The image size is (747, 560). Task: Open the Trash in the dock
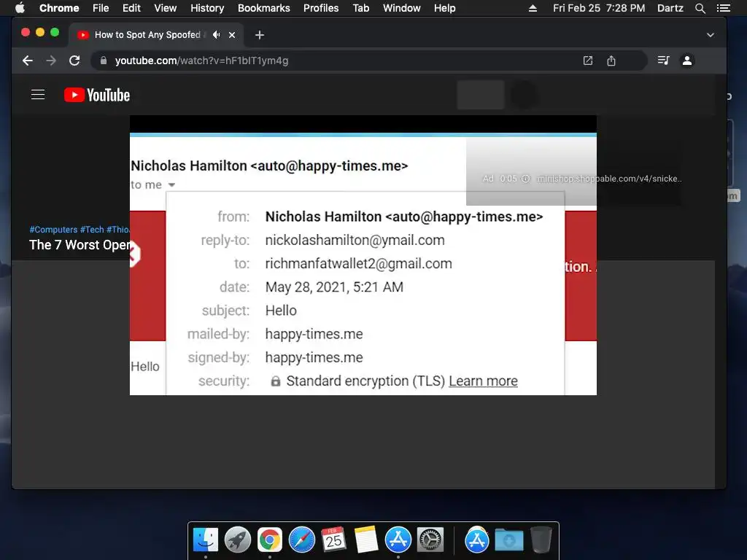(541, 540)
